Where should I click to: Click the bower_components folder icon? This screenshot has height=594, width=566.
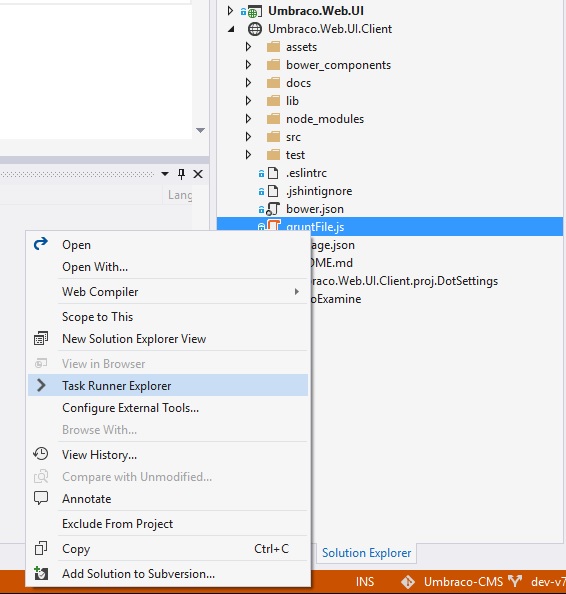click(273, 65)
